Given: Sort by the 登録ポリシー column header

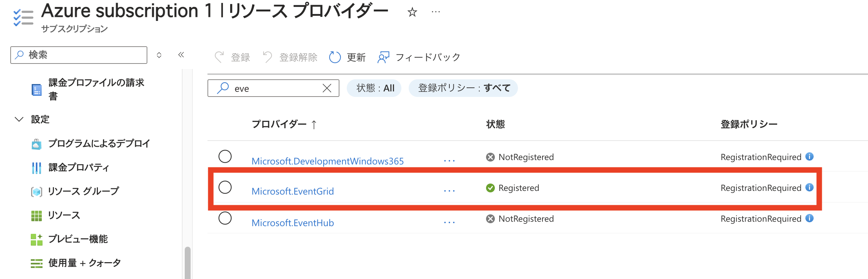Looking at the screenshot, I should 749,124.
